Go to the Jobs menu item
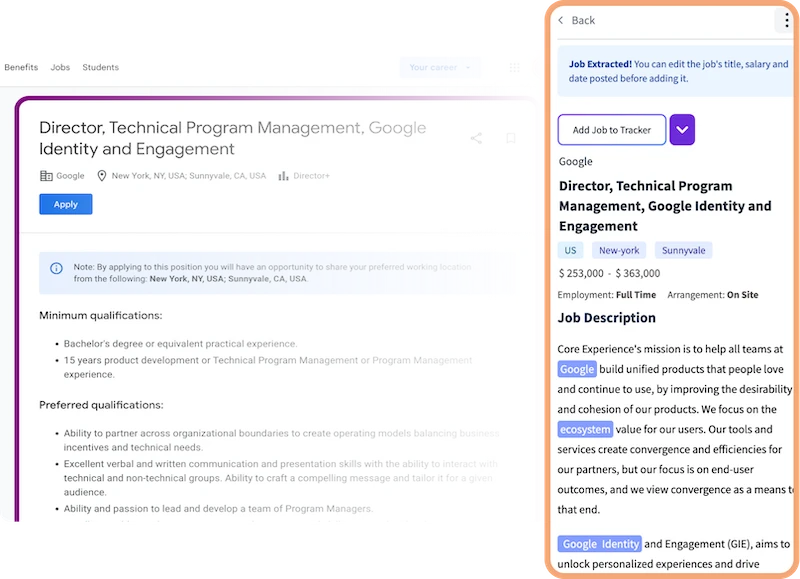The width and height of the screenshot is (800, 579). tap(60, 67)
